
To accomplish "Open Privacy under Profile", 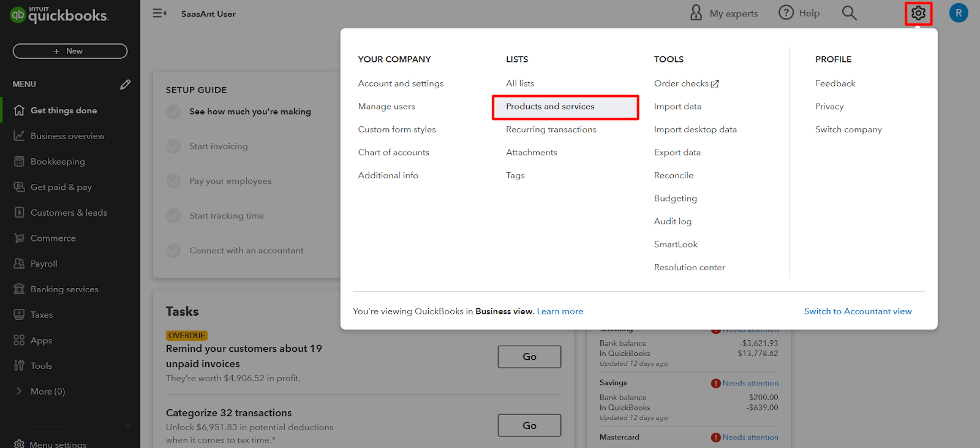I will (829, 107).
